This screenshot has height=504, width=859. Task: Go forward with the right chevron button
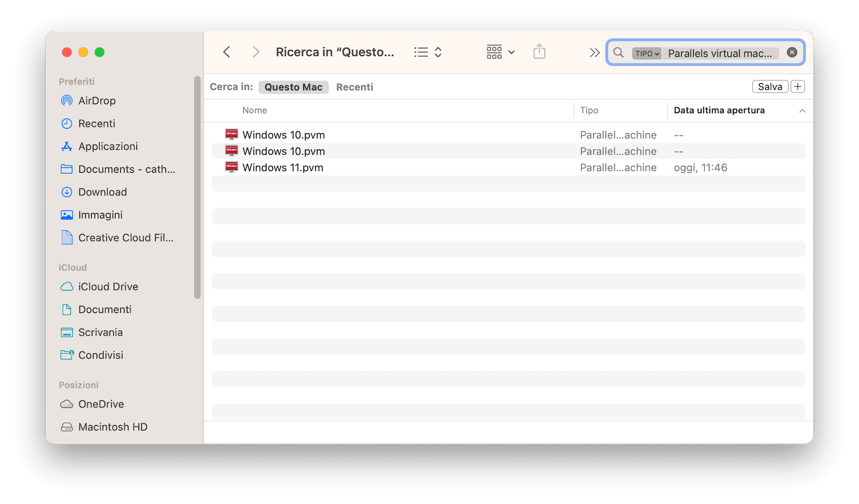click(256, 52)
